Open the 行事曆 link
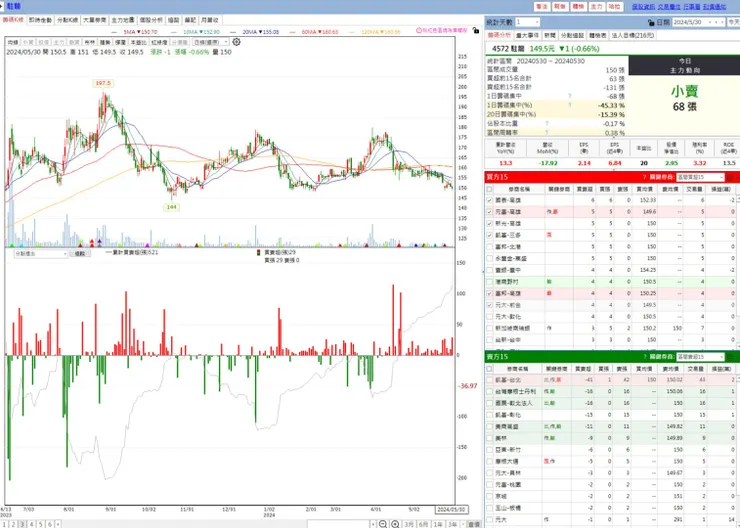Image resolution: width=740 pixels, height=528 pixels. tap(691, 7)
